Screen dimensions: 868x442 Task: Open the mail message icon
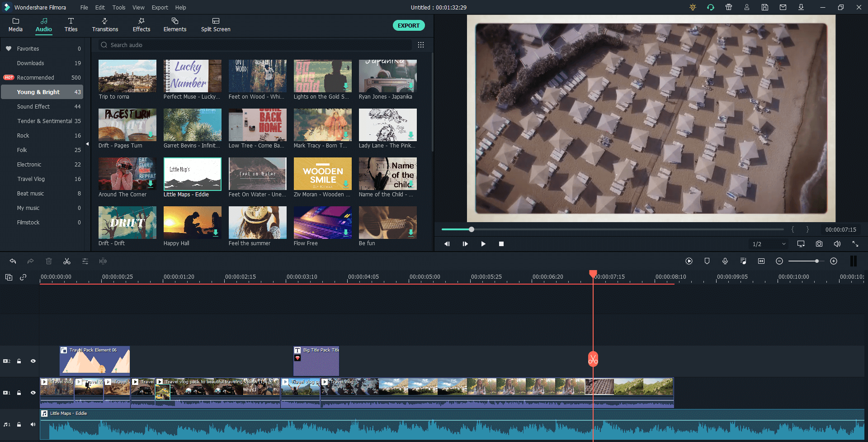pyautogui.click(x=783, y=7)
